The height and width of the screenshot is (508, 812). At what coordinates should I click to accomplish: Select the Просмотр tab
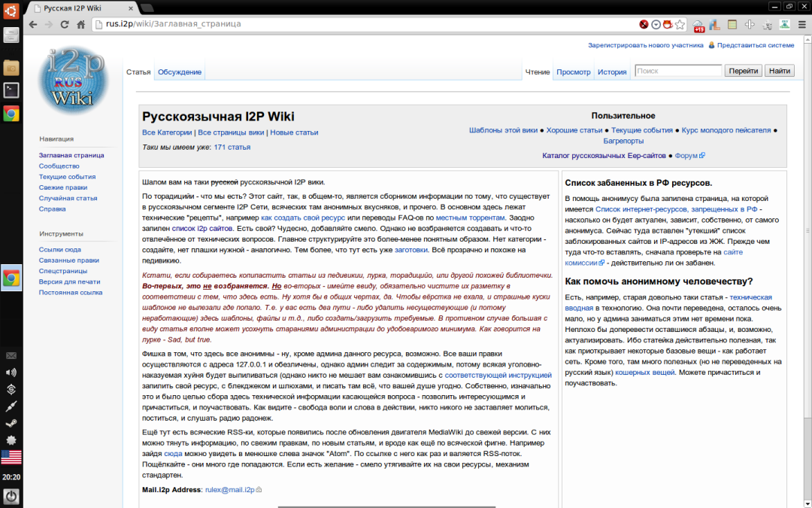pyautogui.click(x=573, y=72)
